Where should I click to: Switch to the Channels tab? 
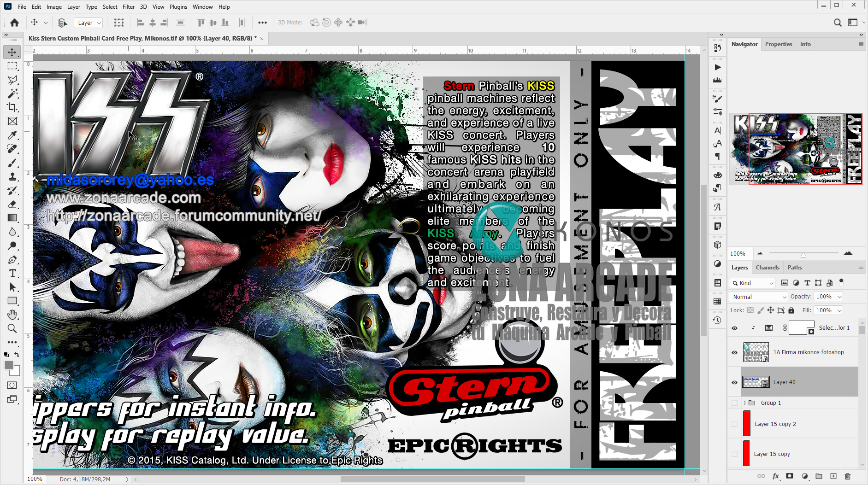[767, 267]
